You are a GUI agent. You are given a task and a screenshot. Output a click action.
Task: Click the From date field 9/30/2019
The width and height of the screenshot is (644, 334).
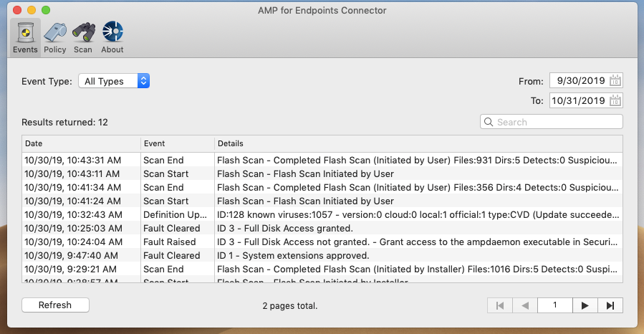pos(579,80)
